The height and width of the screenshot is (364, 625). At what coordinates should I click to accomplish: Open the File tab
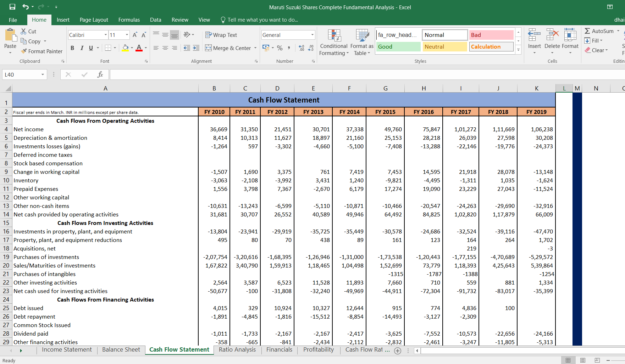(13, 20)
